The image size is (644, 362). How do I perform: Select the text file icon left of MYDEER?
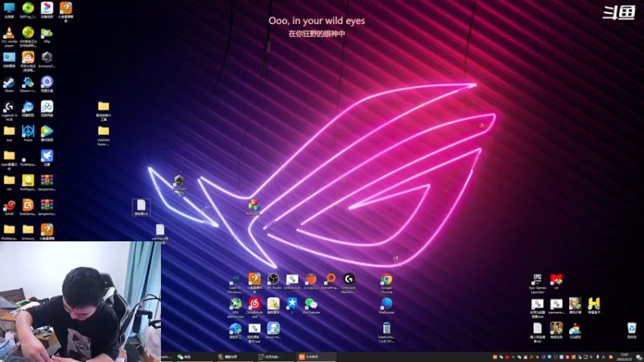click(x=141, y=208)
